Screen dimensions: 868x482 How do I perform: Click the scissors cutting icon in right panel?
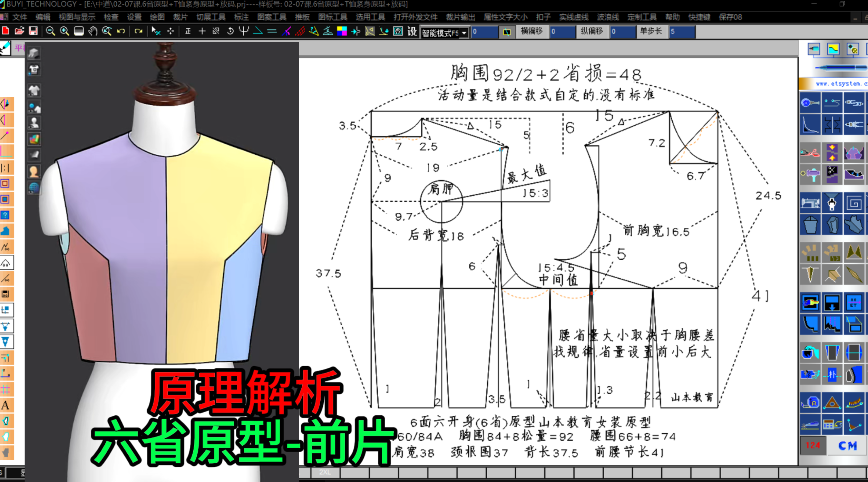[x=810, y=152]
